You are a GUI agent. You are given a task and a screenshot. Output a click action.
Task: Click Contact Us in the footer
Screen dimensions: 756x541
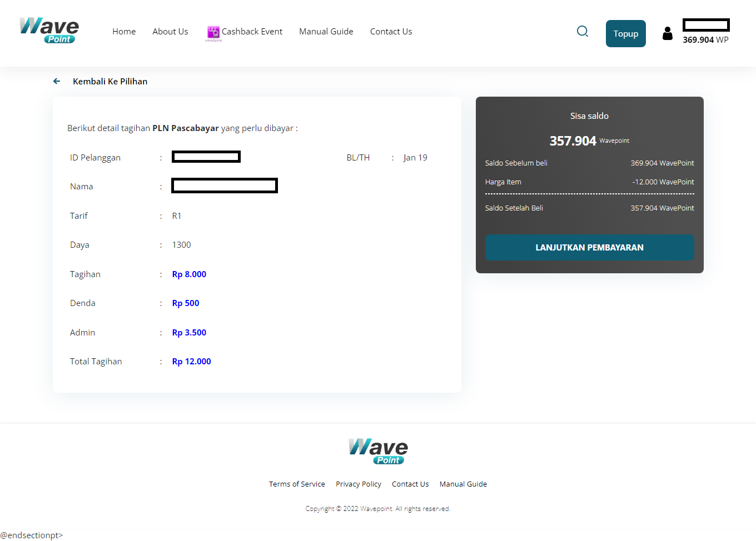coord(410,484)
